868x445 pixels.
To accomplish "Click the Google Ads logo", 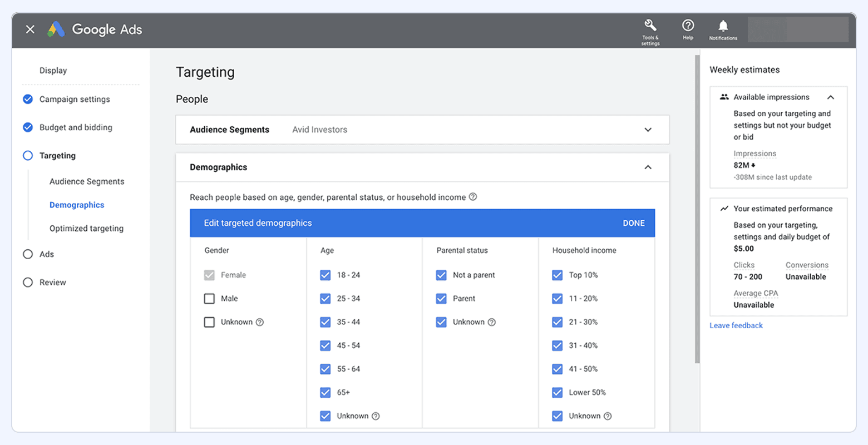I will [x=94, y=29].
